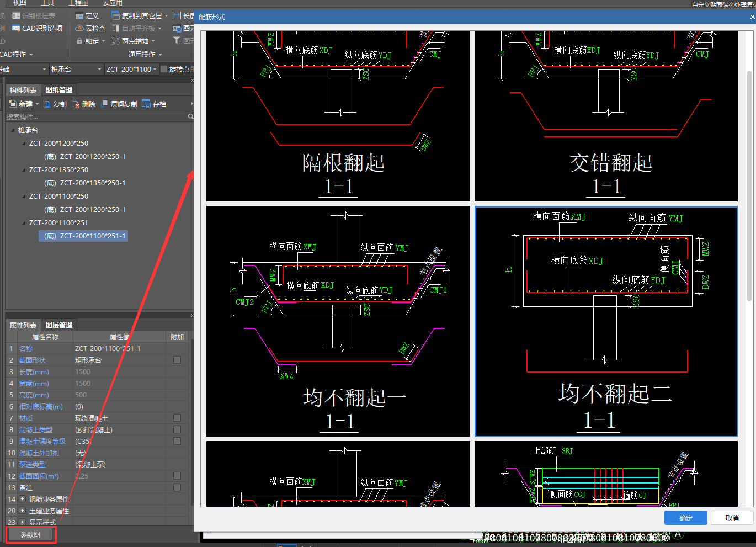Click the 删除 delete icon

click(76, 104)
